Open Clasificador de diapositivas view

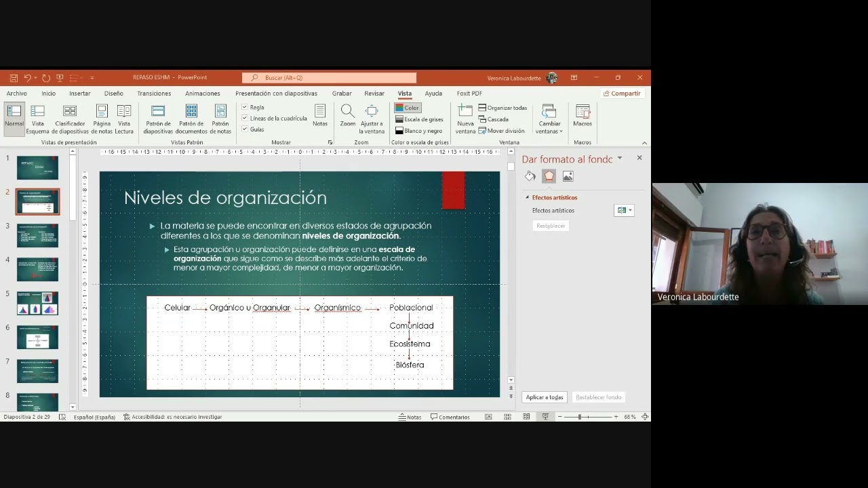click(x=71, y=119)
